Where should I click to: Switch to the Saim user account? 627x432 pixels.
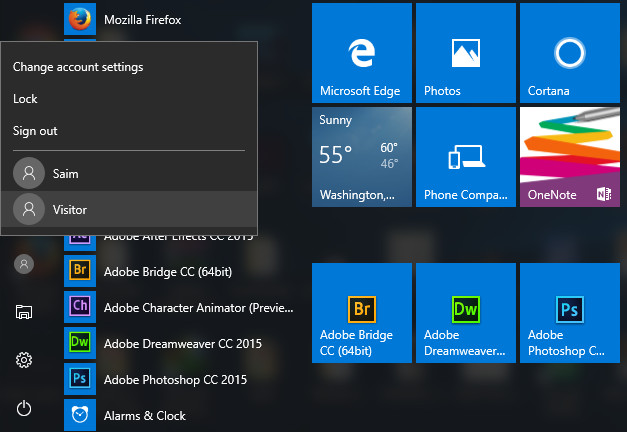65,174
